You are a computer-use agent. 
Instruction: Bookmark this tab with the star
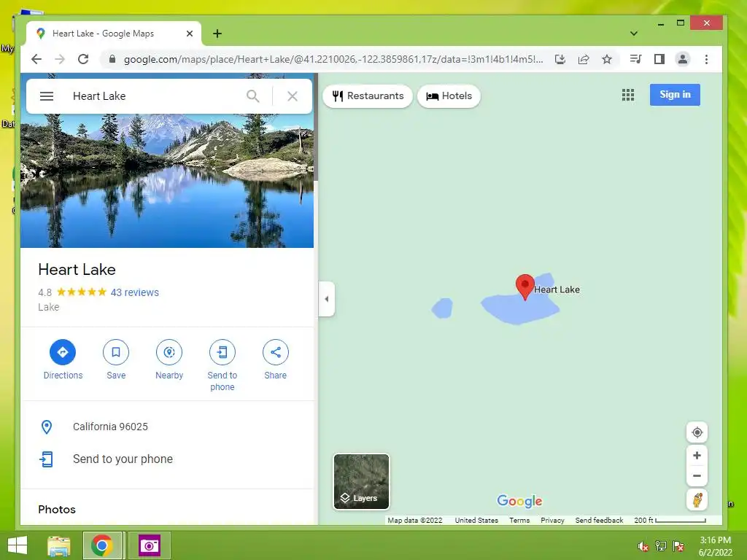[607, 59]
